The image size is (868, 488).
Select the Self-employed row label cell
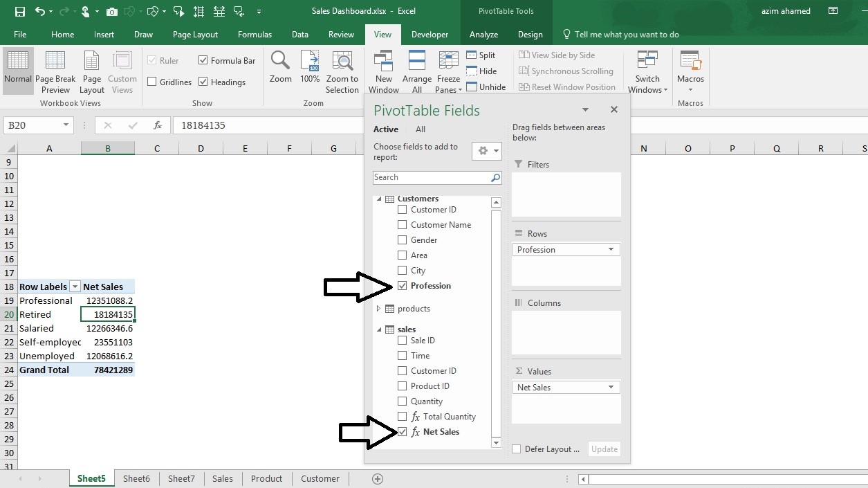(49, 343)
